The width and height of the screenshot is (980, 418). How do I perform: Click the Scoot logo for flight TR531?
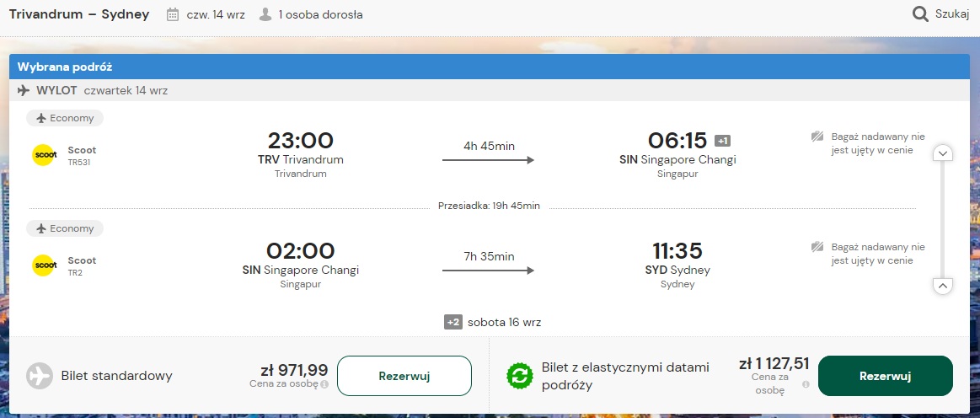click(x=45, y=155)
